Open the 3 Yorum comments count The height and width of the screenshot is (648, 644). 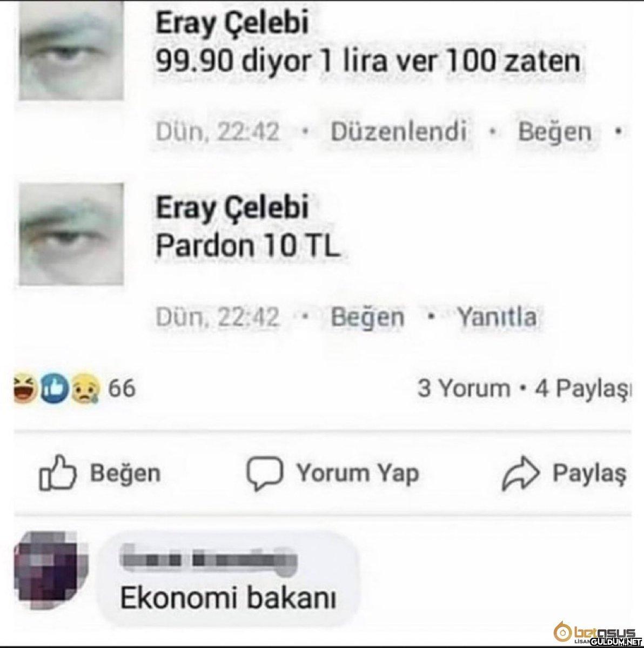pos(464,388)
